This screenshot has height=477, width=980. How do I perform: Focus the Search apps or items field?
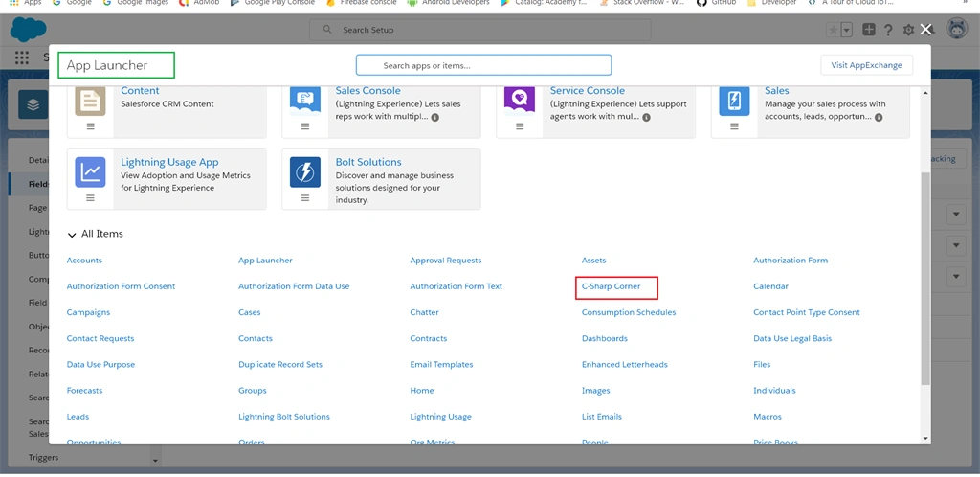pos(483,65)
